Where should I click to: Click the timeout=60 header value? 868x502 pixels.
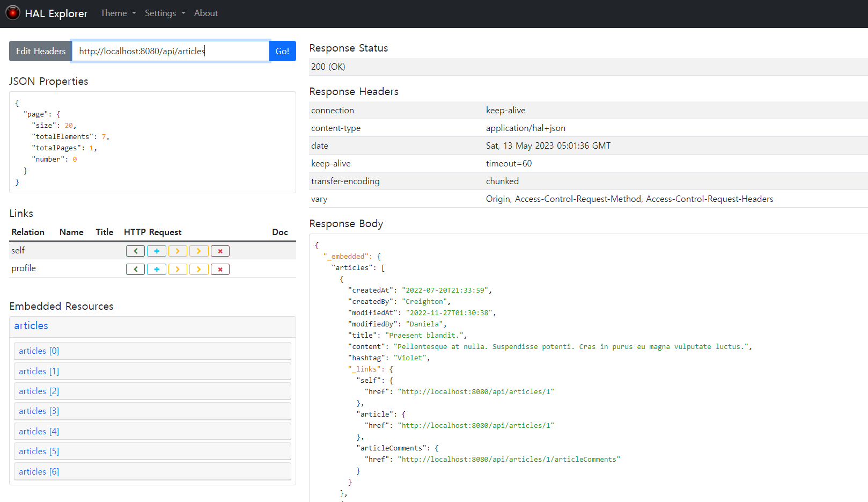tap(509, 163)
